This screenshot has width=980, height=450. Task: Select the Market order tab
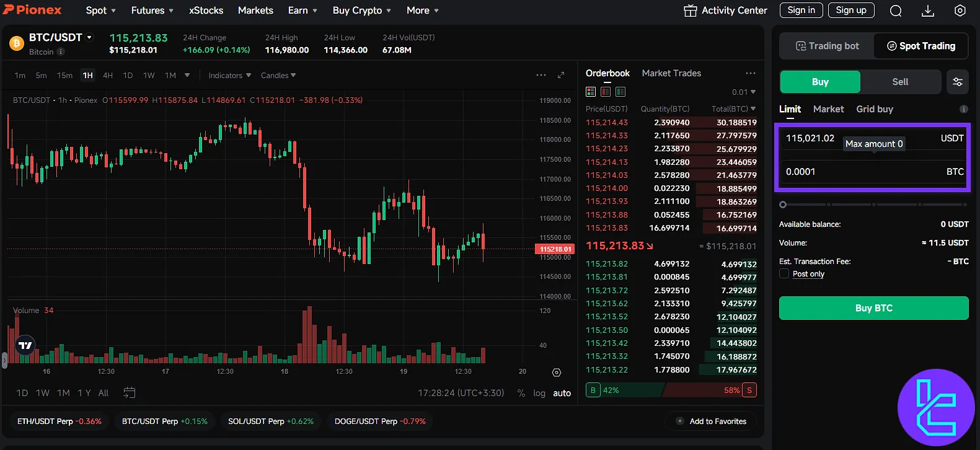828,109
